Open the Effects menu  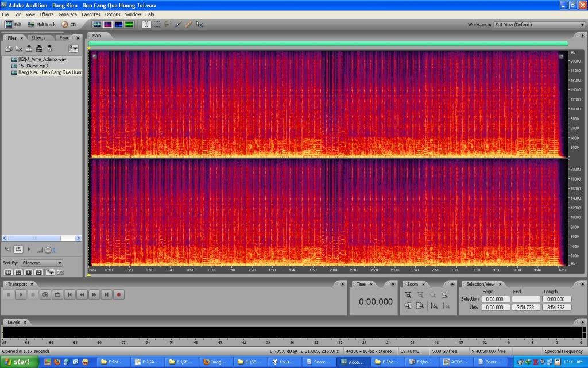click(x=47, y=14)
